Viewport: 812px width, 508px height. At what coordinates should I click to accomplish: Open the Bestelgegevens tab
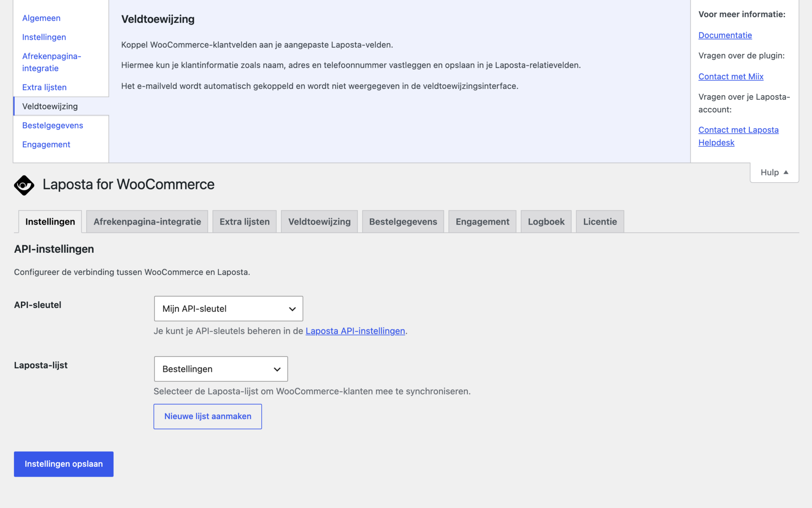point(403,221)
